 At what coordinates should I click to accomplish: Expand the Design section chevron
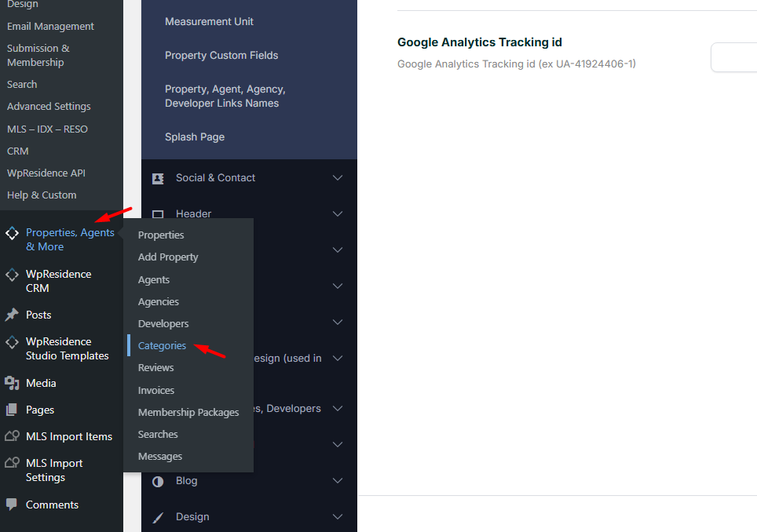pyautogui.click(x=338, y=517)
